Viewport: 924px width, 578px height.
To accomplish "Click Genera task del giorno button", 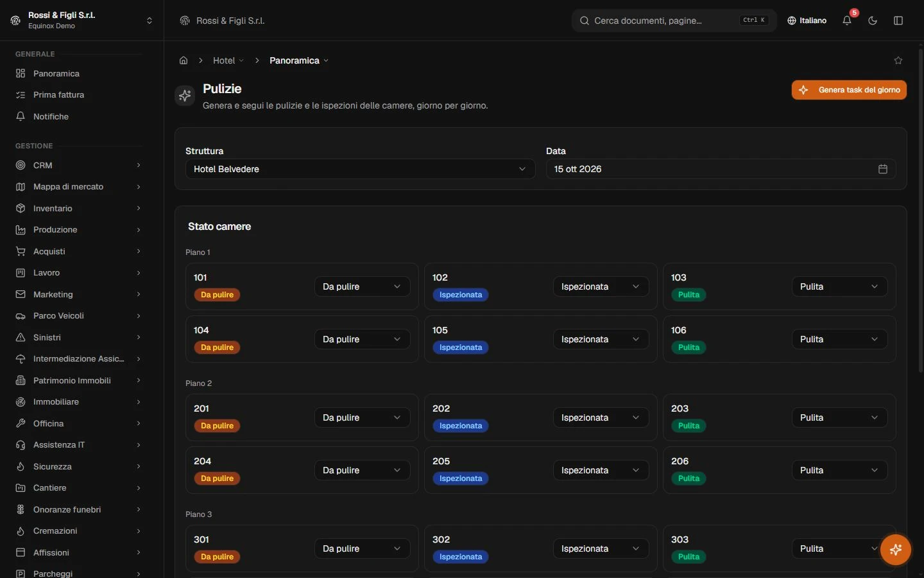I will point(849,90).
